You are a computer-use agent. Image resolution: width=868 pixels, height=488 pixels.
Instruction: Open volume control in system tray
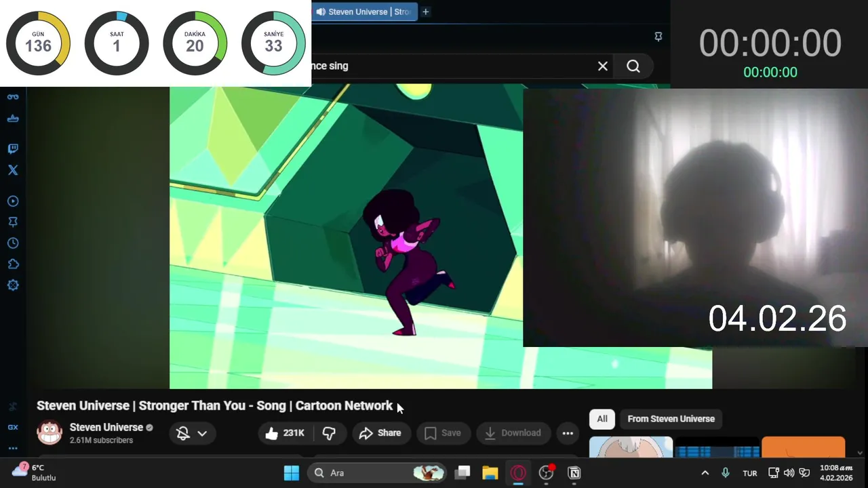coord(789,473)
